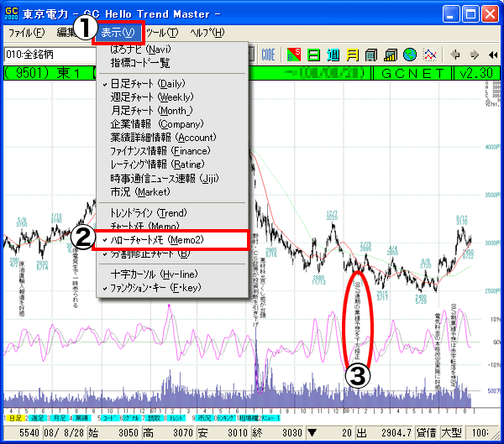The image size is (504, 444).
Task: Click the 終 3030 close price cell
Action: click(x=278, y=433)
